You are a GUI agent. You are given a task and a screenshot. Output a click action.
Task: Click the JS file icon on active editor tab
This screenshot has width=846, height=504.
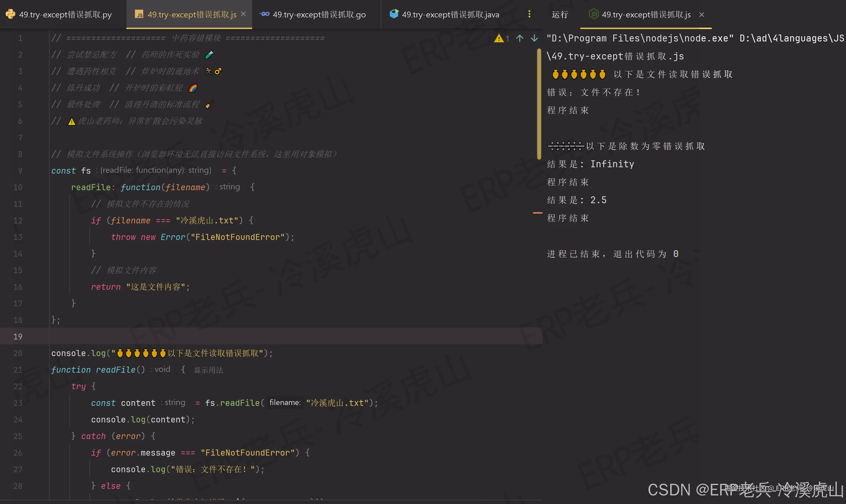tap(139, 14)
